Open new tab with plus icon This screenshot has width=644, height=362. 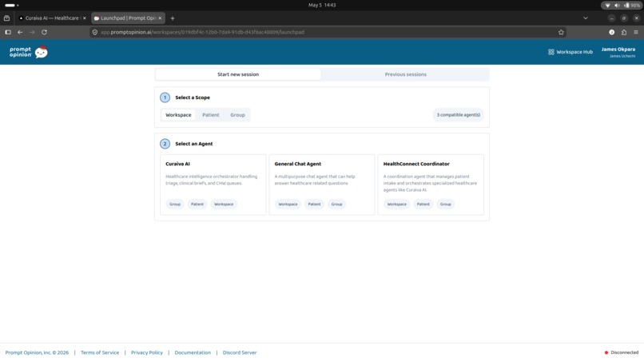coord(173,18)
